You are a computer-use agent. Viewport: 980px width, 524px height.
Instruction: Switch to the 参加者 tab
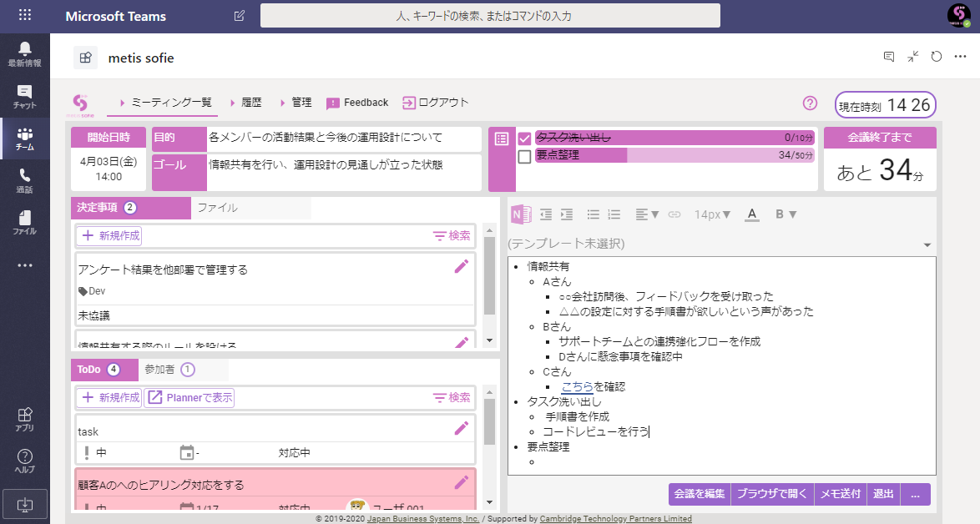tap(183, 370)
